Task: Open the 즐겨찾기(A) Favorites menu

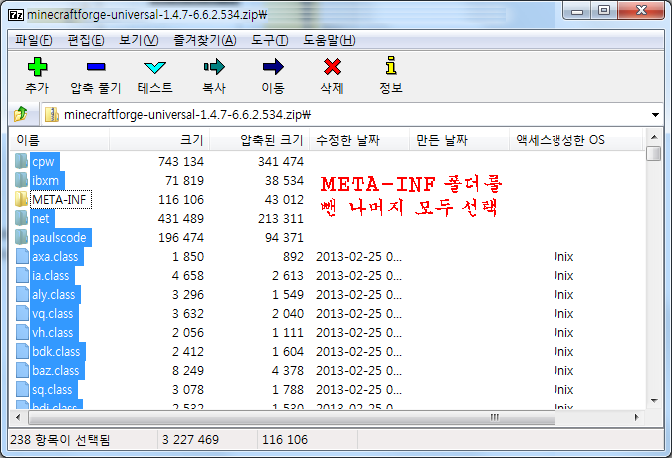Action: [x=204, y=40]
